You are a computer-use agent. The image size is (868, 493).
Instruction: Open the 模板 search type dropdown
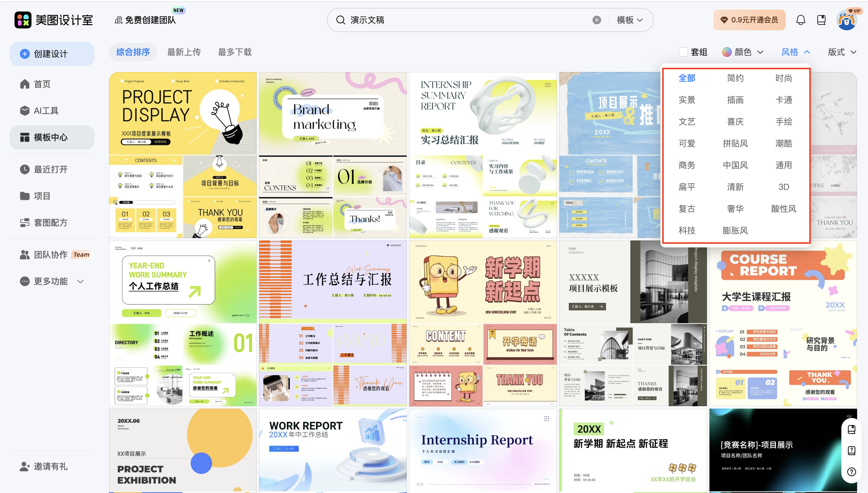[629, 20]
